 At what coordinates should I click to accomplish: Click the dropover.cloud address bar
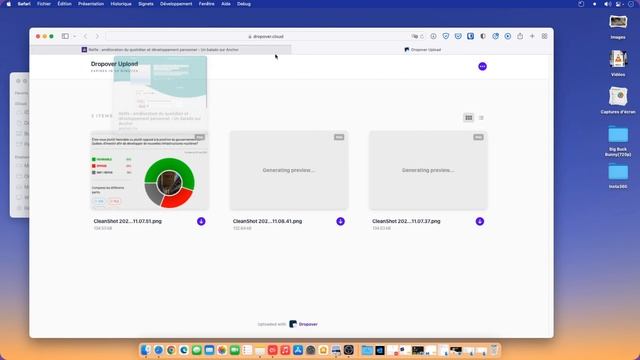point(266,36)
